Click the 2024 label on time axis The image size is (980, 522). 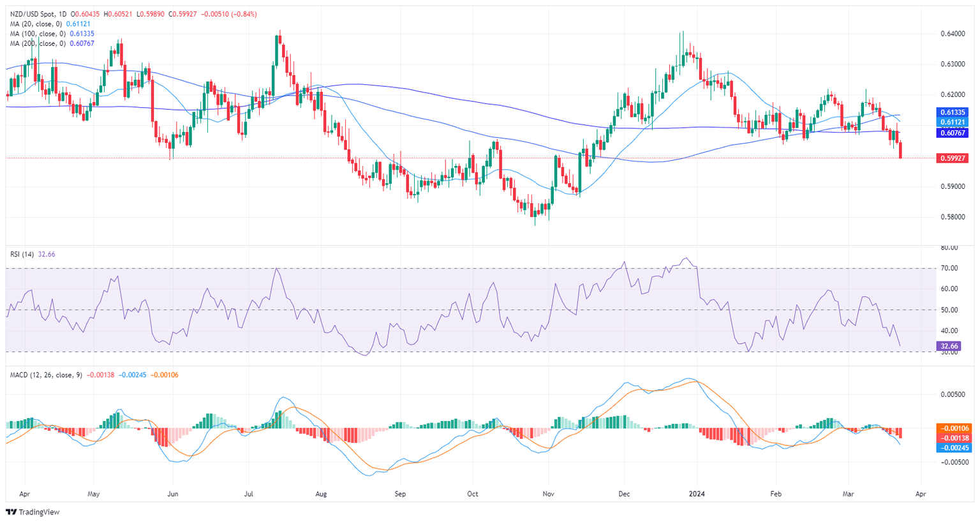tap(697, 494)
